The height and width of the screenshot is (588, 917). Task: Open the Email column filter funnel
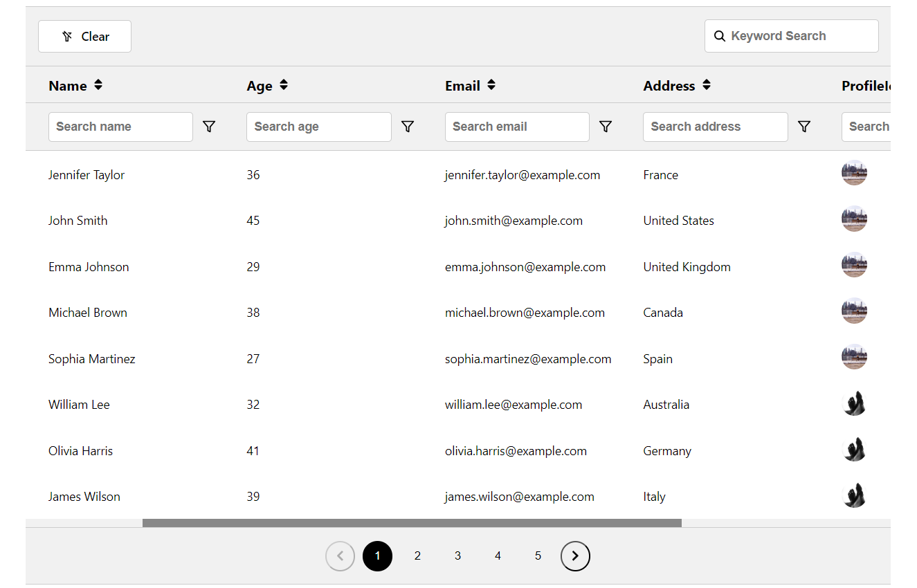click(x=606, y=127)
